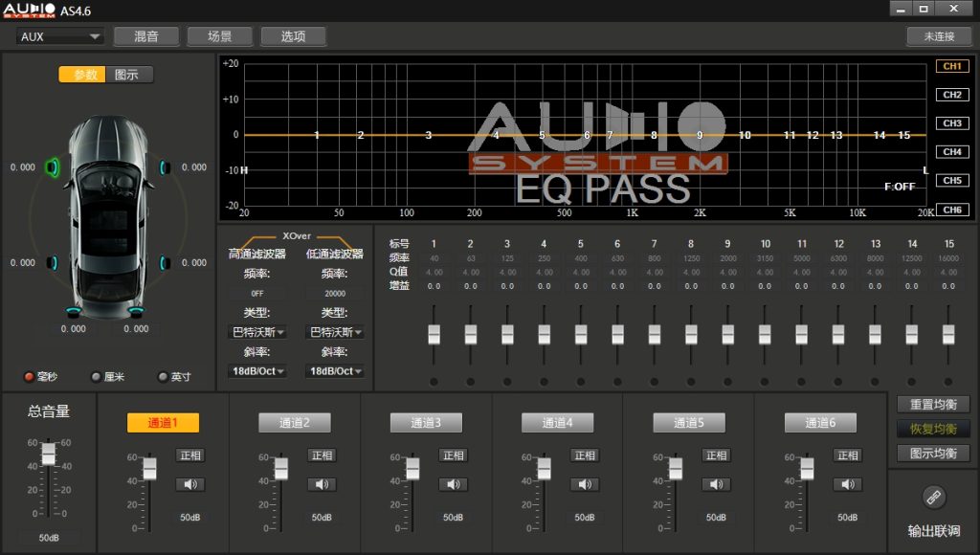
Task: Open low-pass slope 18dB/Oct dropdown
Action: (x=335, y=371)
